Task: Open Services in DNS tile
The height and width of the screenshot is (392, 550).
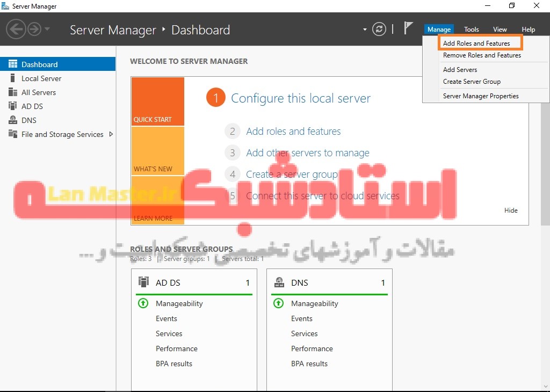Action: coord(305,333)
